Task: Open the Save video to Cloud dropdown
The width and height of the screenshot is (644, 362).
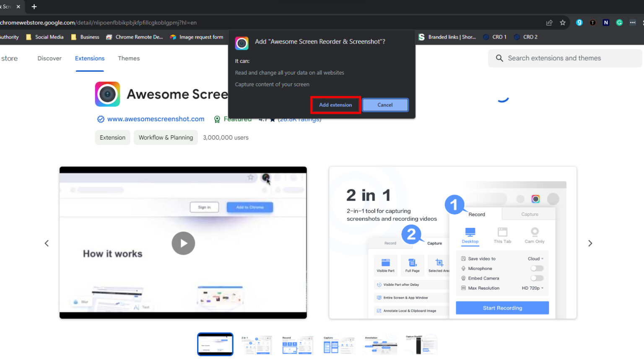Action: [x=535, y=259]
